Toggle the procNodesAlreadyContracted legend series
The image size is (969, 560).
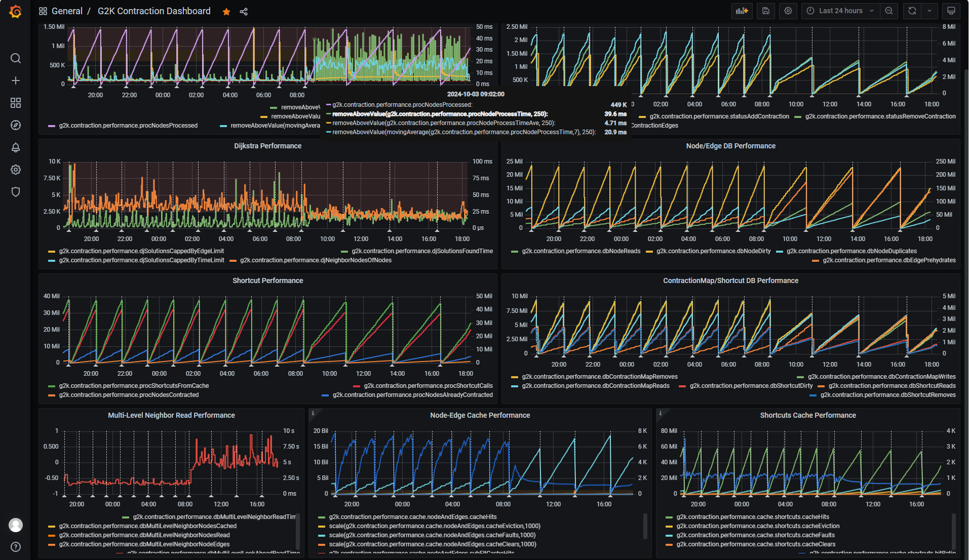[x=412, y=395]
